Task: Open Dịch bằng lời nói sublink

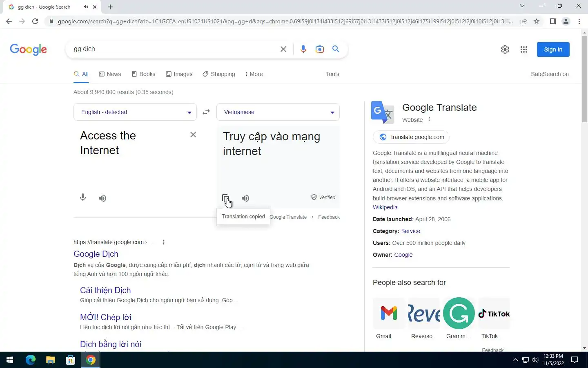Action: click(x=111, y=344)
